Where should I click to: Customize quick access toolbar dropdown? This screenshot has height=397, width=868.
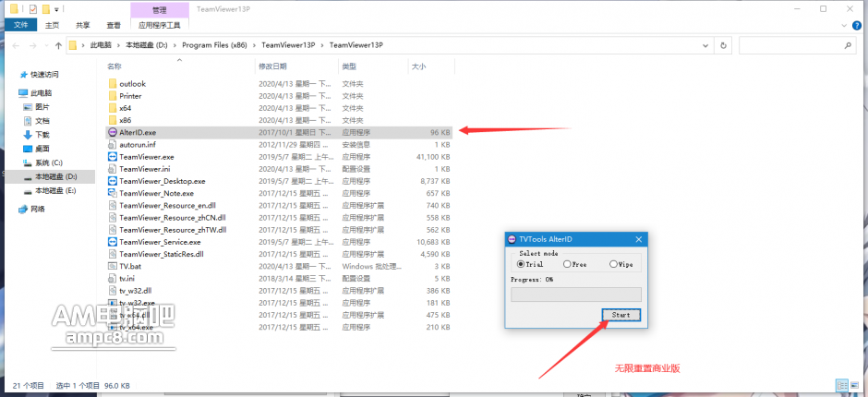pyautogui.click(x=56, y=9)
